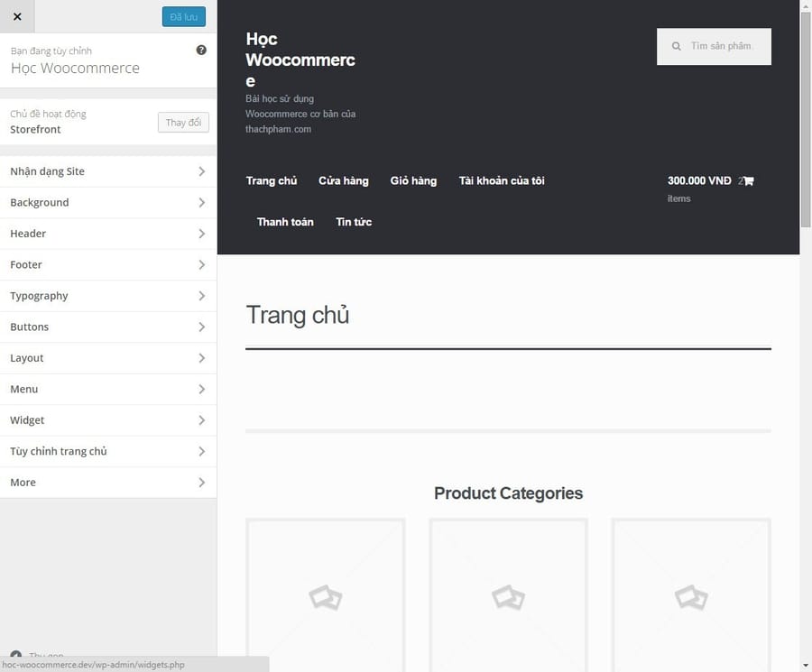Open Tin tức in site navigation
The width and height of the screenshot is (812, 672).
point(354,222)
